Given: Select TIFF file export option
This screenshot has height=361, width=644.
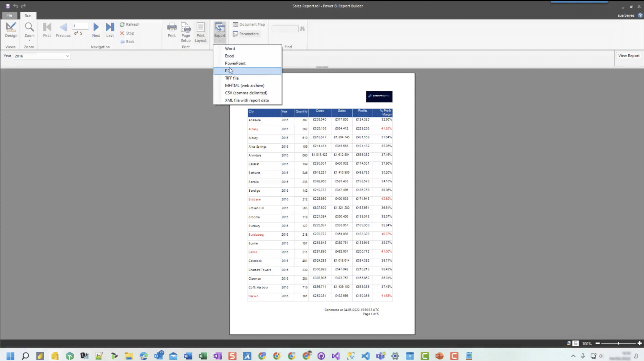Looking at the screenshot, I should point(232,78).
